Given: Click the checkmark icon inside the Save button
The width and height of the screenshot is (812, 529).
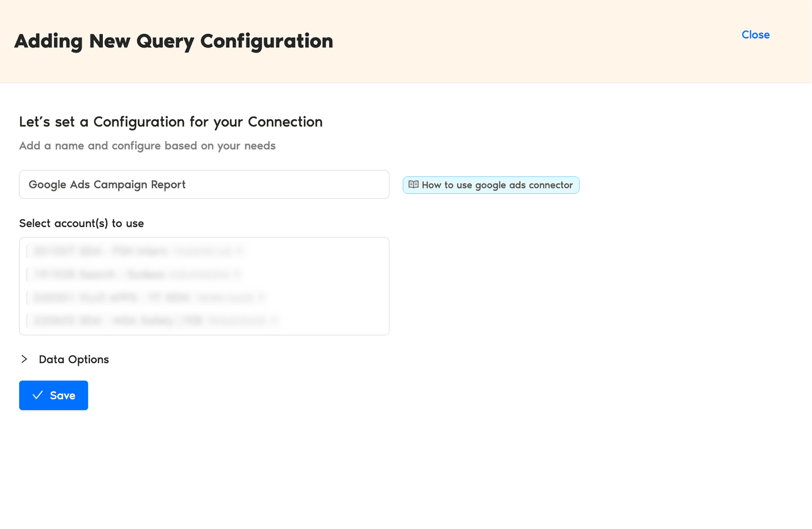Looking at the screenshot, I should pyautogui.click(x=38, y=395).
